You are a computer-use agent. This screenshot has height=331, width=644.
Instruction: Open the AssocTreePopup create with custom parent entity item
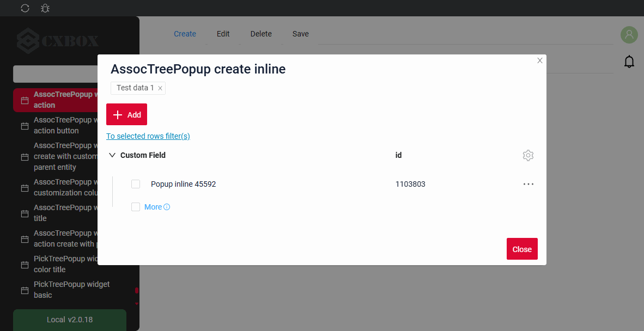point(56,156)
